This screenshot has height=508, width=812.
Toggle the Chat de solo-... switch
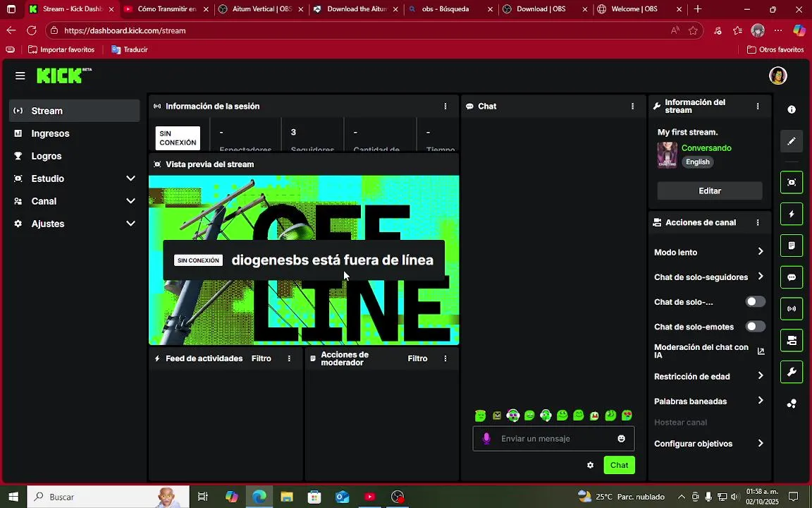(755, 302)
